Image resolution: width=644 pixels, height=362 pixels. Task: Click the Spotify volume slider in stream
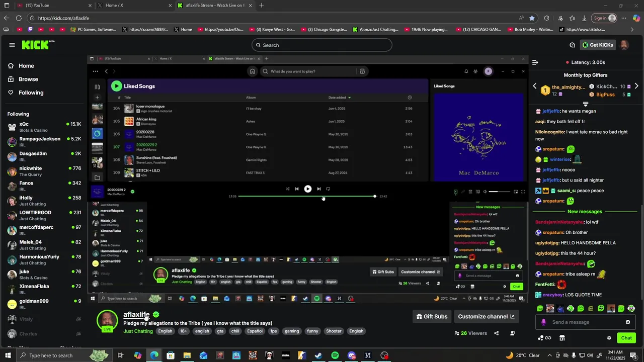500,192
